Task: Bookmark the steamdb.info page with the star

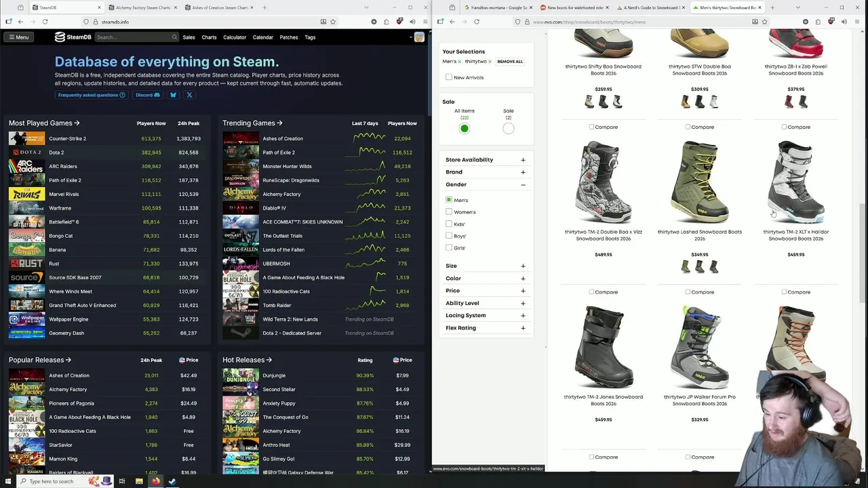Action: coord(333,22)
